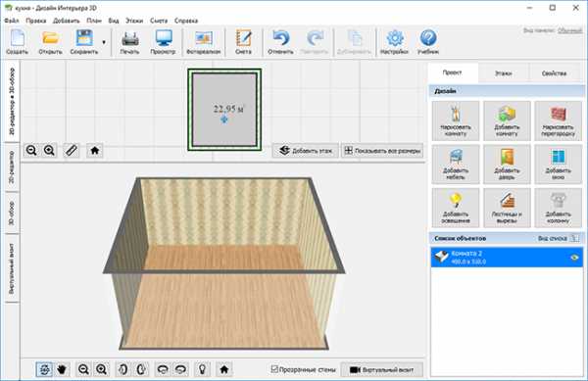This screenshot has width=588, height=381.
Task: Zoom in the 2D plan view
Action: coord(49,151)
